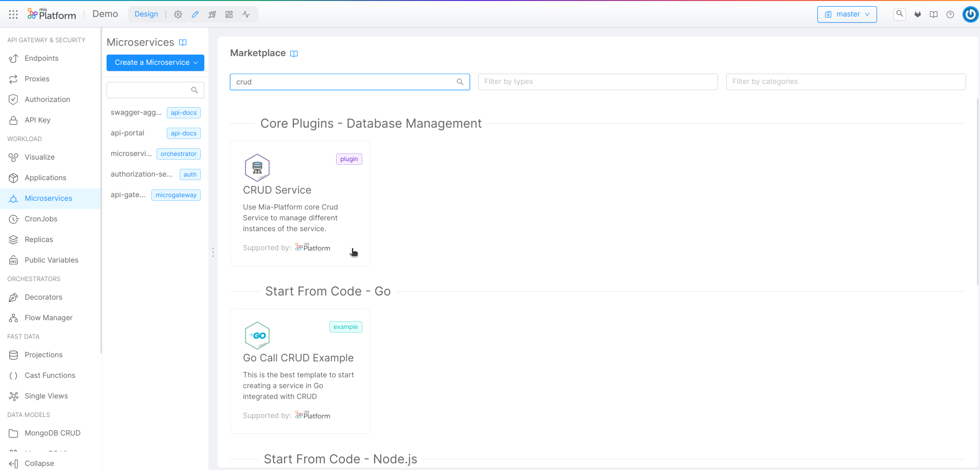Collapse the left sidebar
Screen dimensions: 980x470
(33, 463)
